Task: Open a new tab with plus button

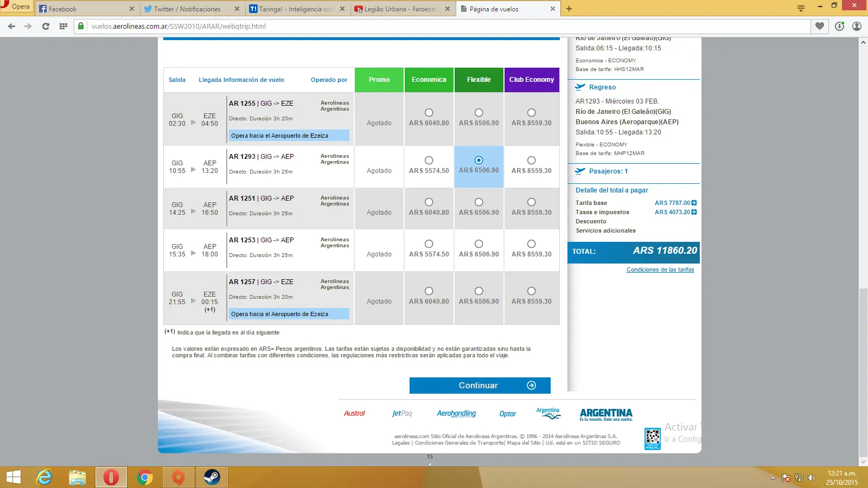Action: [569, 9]
